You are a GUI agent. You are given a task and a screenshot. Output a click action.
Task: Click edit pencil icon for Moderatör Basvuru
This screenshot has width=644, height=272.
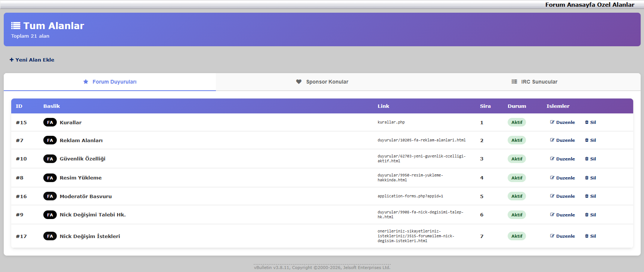coord(552,196)
